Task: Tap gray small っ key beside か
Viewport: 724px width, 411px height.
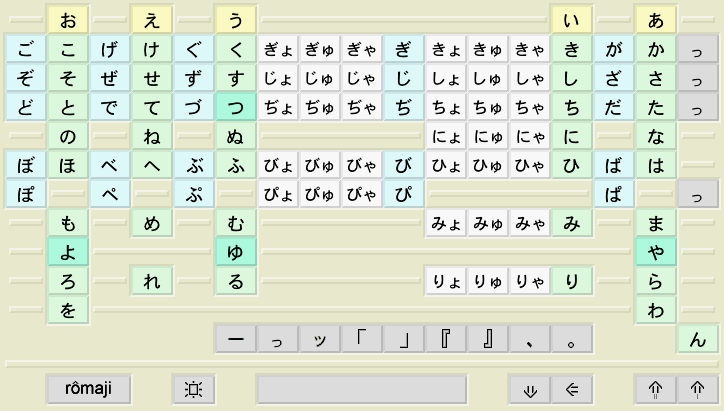Action: pyautogui.click(x=698, y=49)
